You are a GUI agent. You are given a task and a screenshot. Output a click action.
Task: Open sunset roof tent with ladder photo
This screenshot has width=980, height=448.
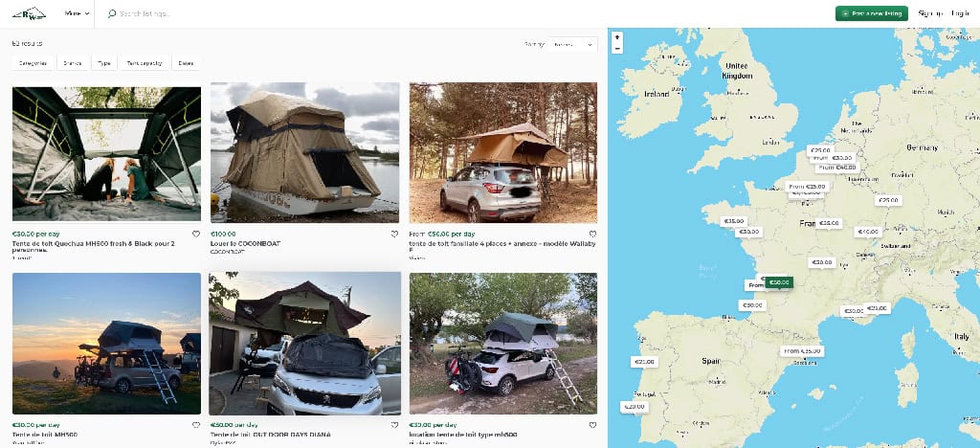click(106, 344)
